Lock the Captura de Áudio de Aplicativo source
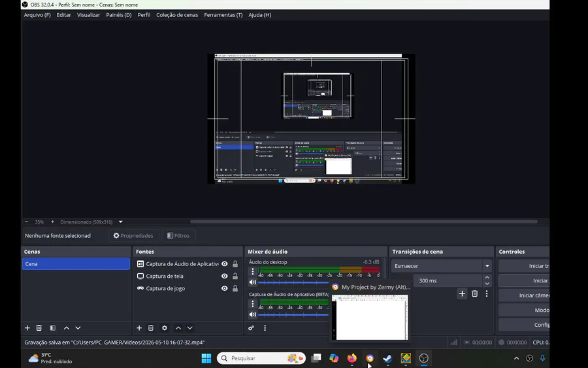The image size is (588, 368). point(235,264)
